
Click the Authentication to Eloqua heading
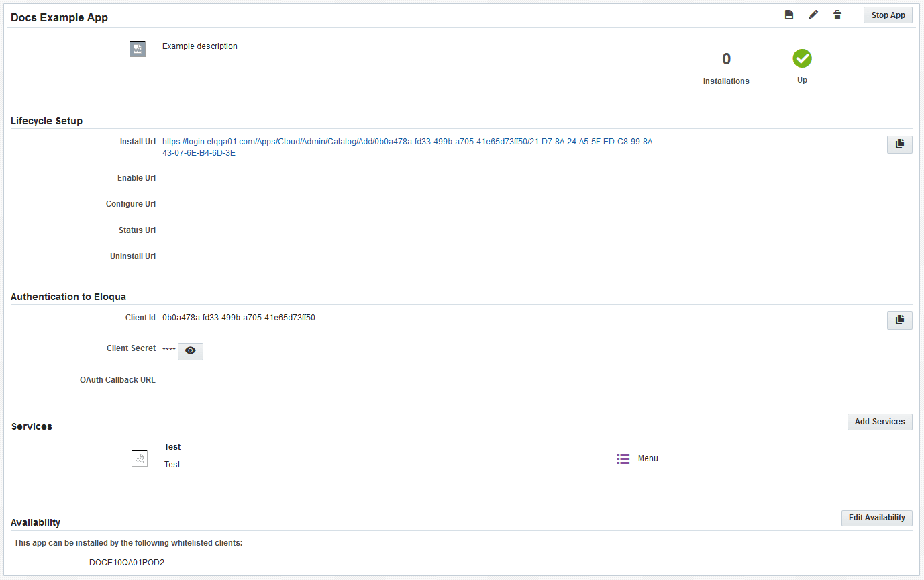tap(68, 296)
